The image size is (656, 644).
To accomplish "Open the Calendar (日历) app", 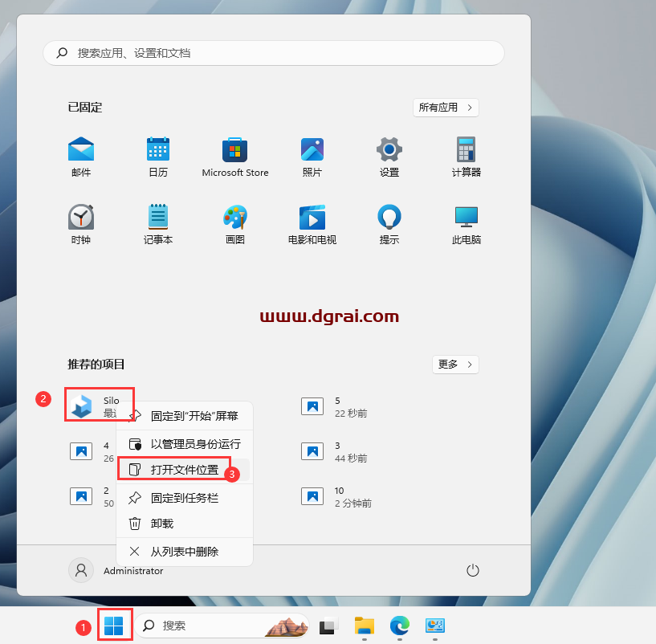I will click(x=157, y=157).
